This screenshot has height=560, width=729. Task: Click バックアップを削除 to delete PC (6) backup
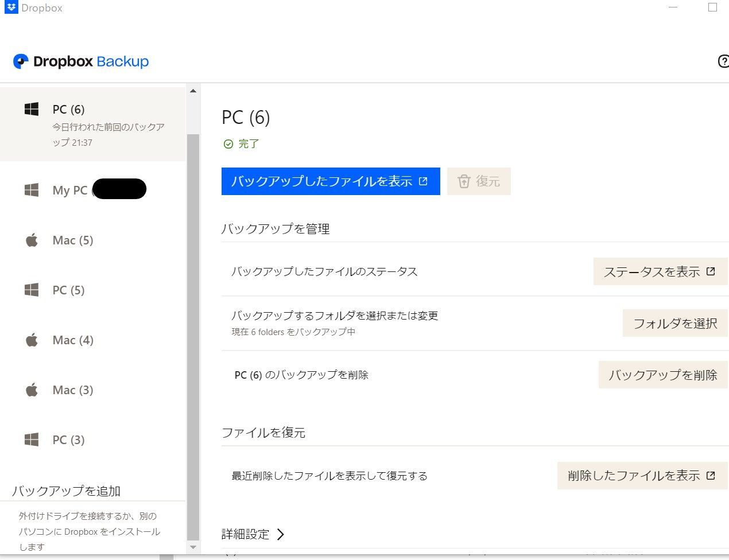pyautogui.click(x=662, y=374)
